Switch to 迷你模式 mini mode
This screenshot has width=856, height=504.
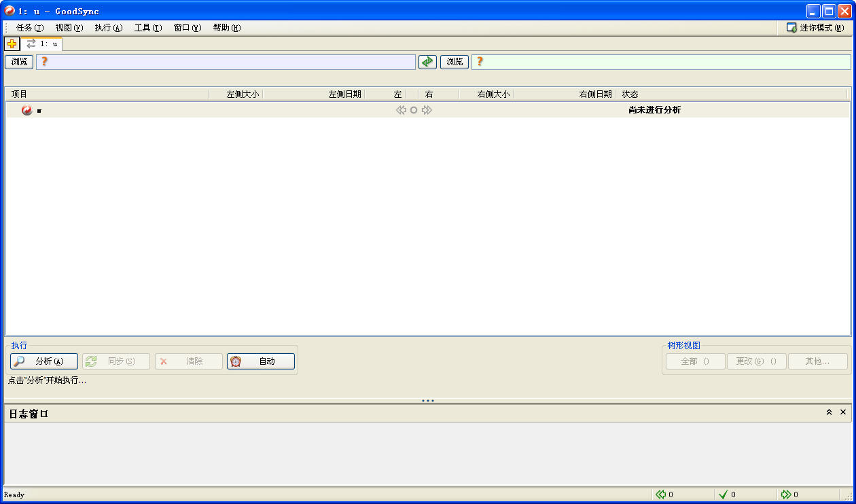coord(815,28)
